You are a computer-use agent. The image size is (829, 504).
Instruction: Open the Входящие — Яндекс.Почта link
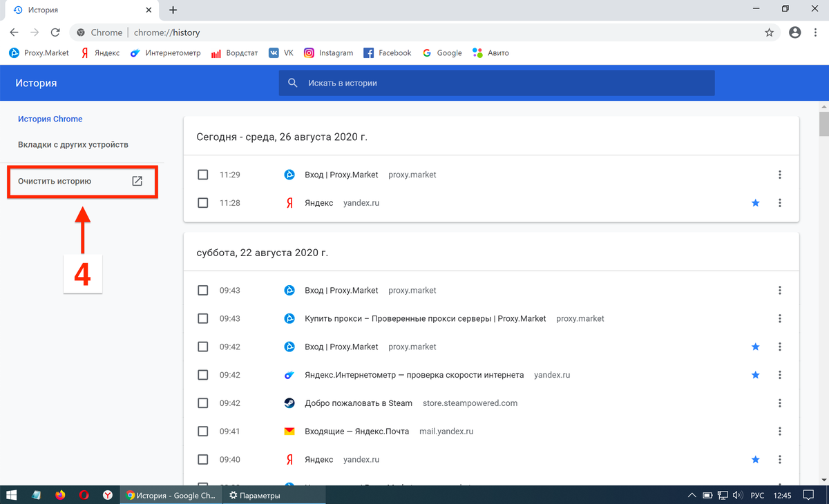tap(357, 432)
